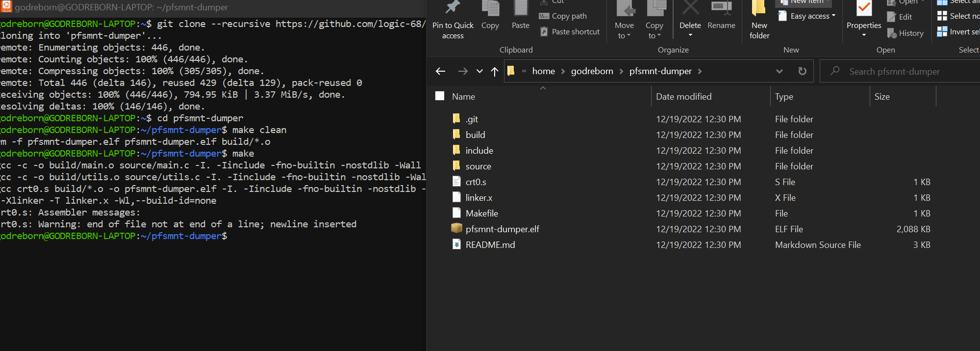Click Pin to Quick access icon
Image resolution: width=980 pixels, height=351 pixels.
click(452, 8)
